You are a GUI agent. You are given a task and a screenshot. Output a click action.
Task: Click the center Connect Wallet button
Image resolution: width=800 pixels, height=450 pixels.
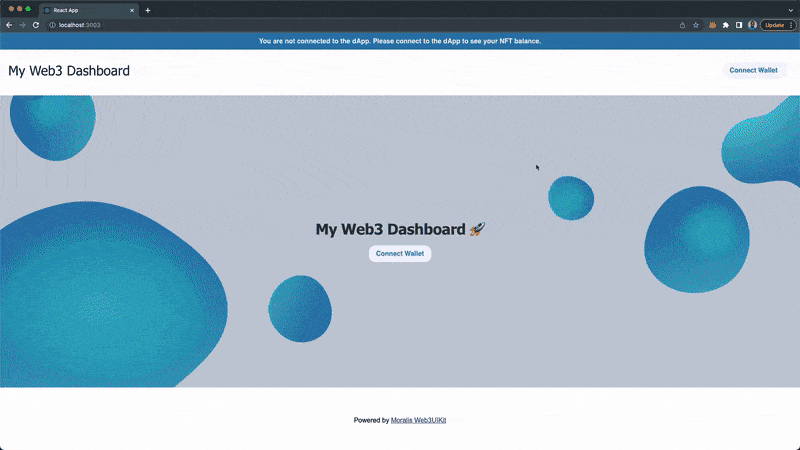pos(400,253)
